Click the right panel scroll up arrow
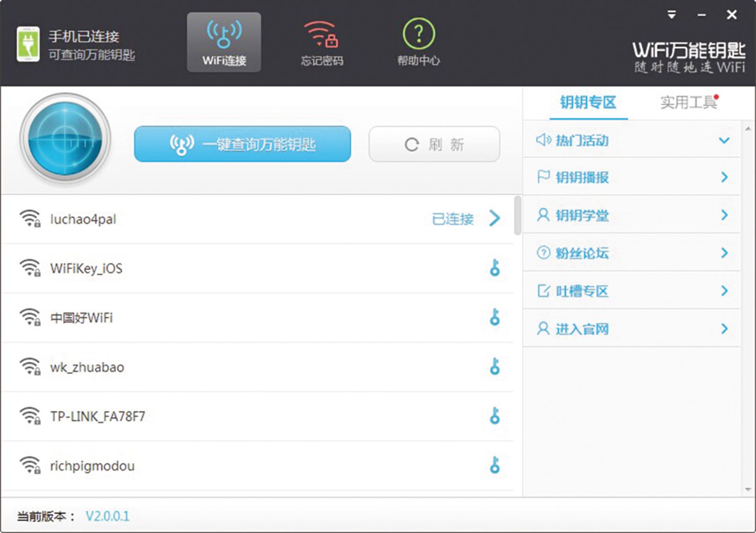This screenshot has width=756, height=533. click(748, 129)
